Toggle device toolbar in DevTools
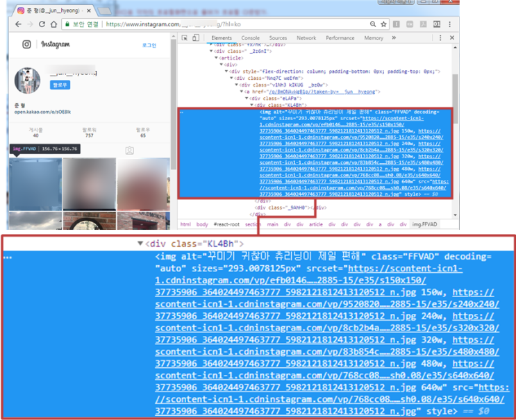Viewport: 516px width, 420px height. pyautogui.click(x=196, y=37)
